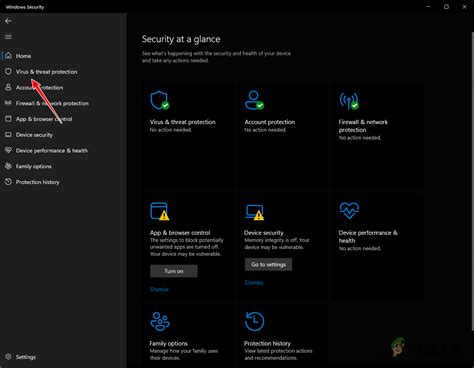Click the window icon beside App & browser control
The image size is (474, 368).
pyautogui.click(x=8, y=119)
